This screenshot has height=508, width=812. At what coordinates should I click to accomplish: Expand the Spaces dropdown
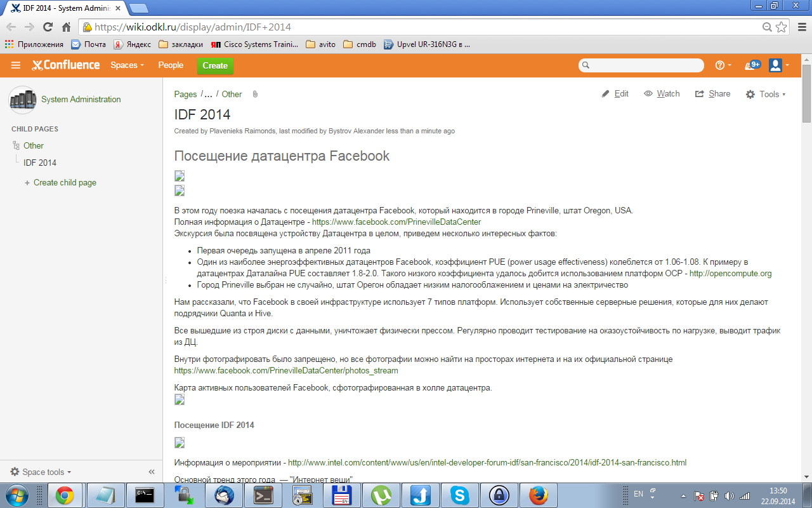point(127,65)
